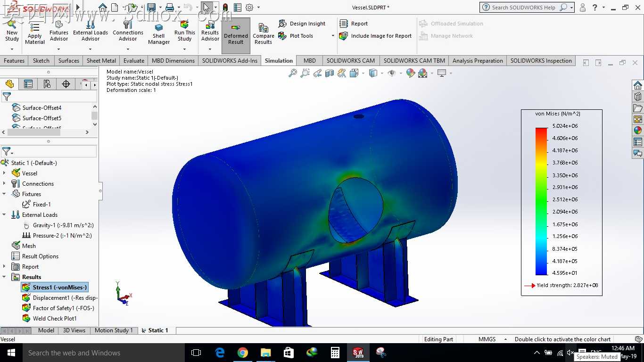This screenshot has width=644, height=362.
Task: Open the Connections Advisor
Action: [x=128, y=31]
